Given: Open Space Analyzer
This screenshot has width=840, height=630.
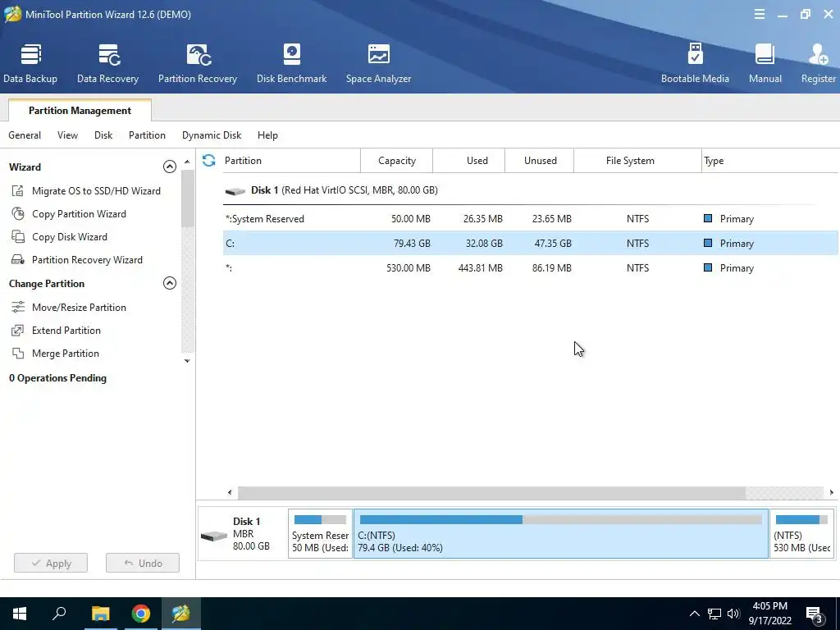Looking at the screenshot, I should [378, 64].
